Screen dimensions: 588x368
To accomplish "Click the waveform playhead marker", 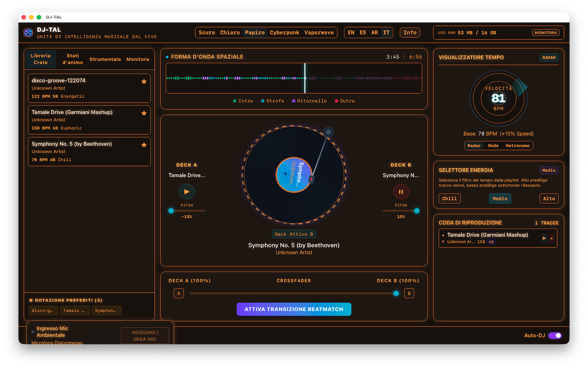I will (x=305, y=78).
